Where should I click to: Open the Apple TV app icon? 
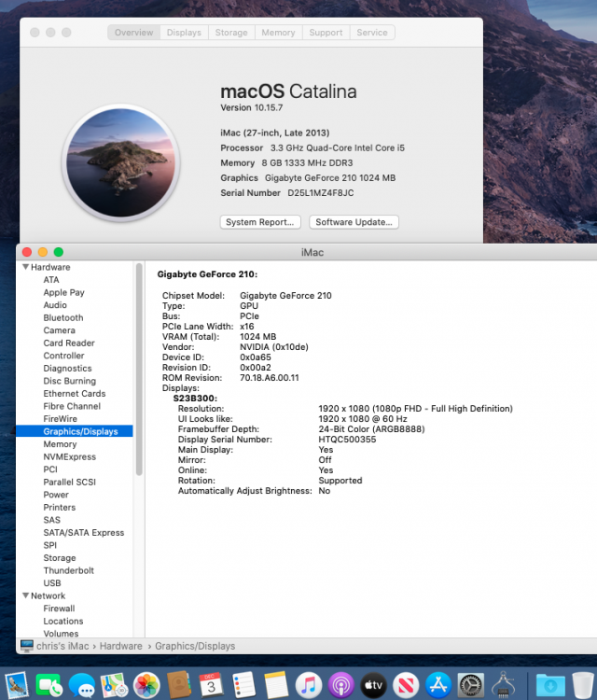(x=373, y=685)
